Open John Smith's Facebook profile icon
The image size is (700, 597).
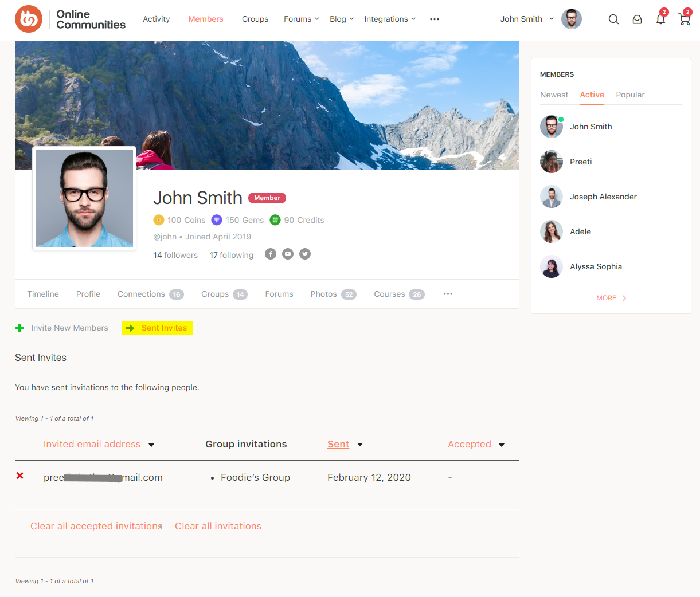click(271, 254)
